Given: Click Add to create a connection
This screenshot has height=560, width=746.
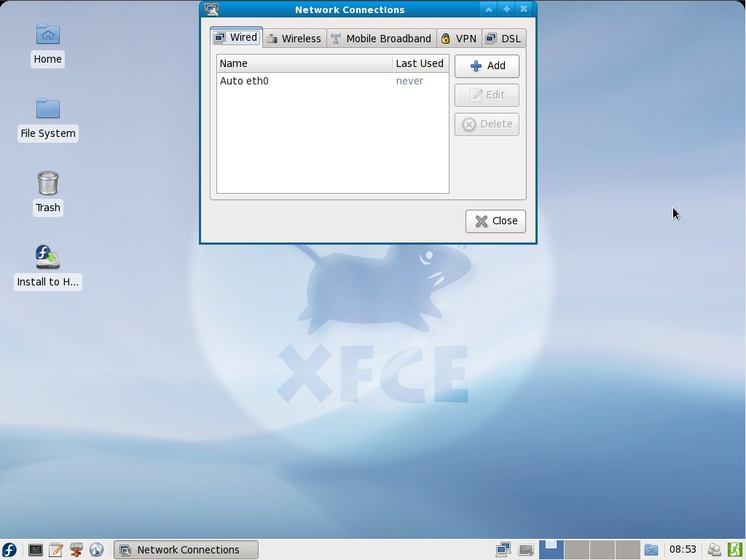Looking at the screenshot, I should coord(487,66).
